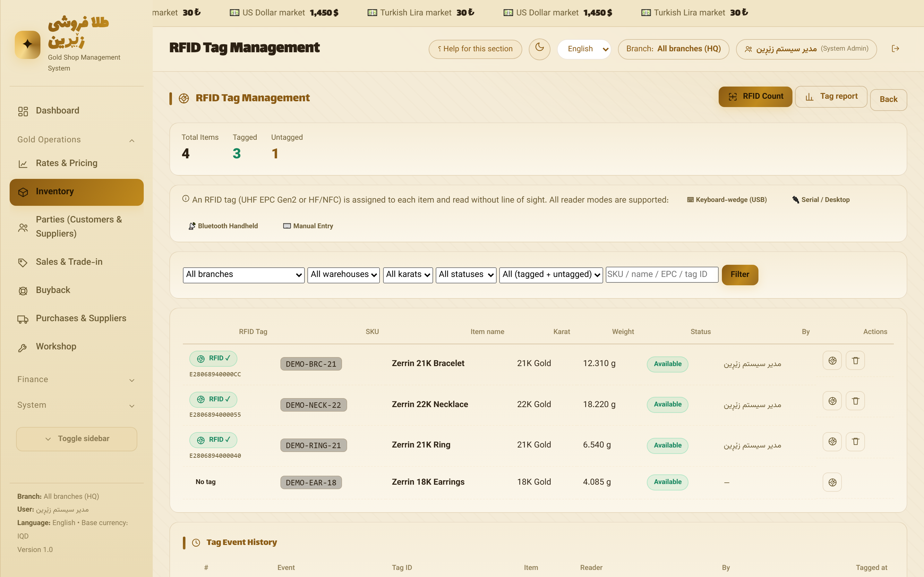924x577 pixels.
Task: Click Help for this section
Action: coord(475,49)
